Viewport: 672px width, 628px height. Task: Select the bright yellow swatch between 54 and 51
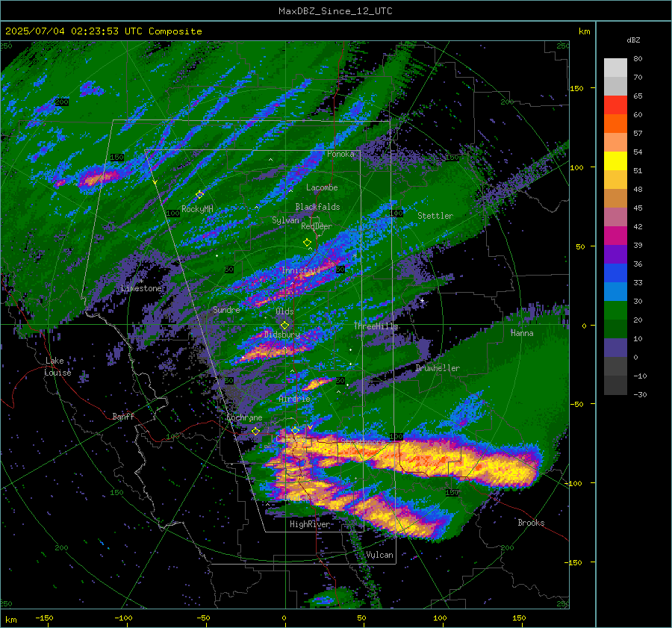pyautogui.click(x=615, y=161)
